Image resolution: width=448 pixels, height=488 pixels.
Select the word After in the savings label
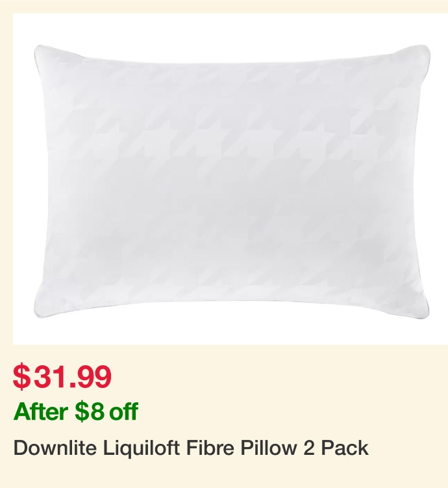pyautogui.click(x=41, y=411)
